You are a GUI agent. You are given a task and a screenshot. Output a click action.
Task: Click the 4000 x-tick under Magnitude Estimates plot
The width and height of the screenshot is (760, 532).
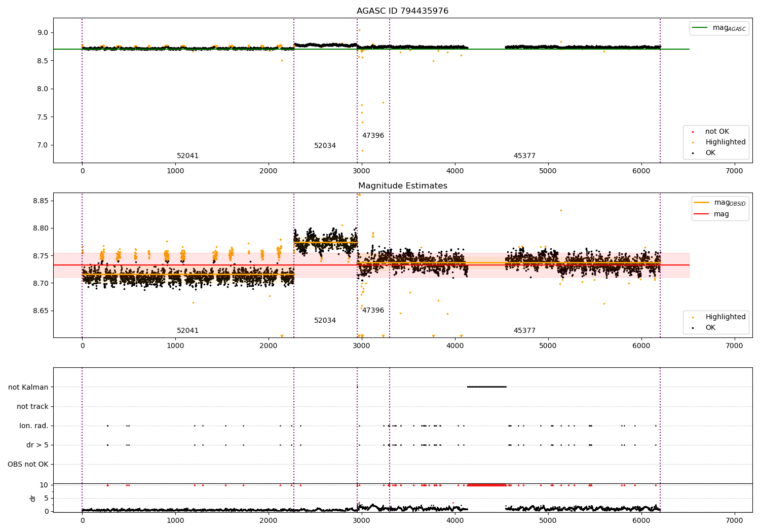[455, 346]
